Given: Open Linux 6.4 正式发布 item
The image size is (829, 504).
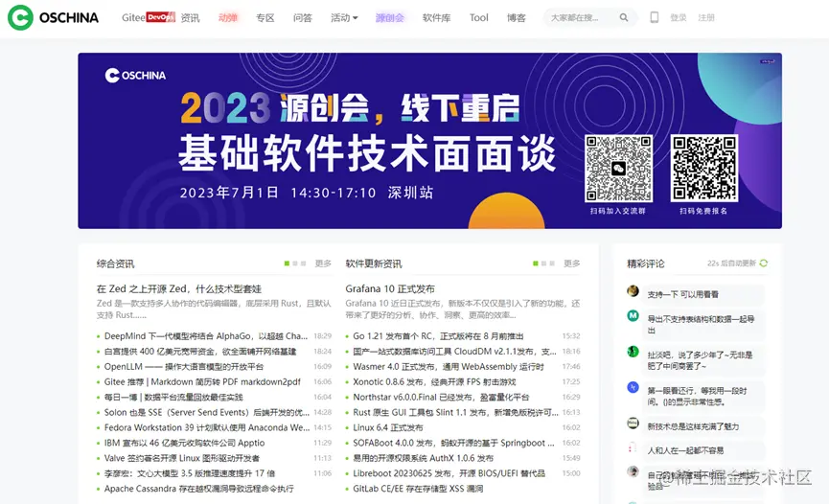Looking at the screenshot, I should point(388,427).
